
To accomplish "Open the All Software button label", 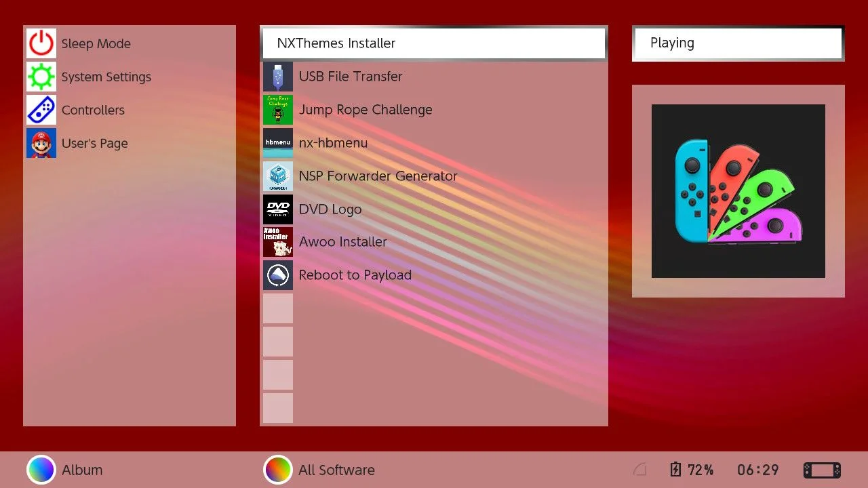I will click(336, 470).
